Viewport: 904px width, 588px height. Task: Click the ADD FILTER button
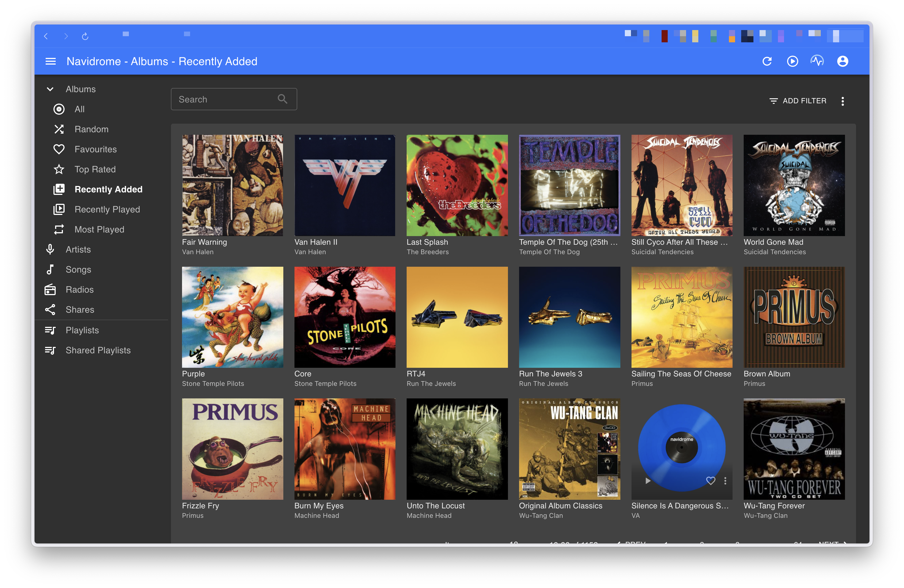[x=798, y=101]
